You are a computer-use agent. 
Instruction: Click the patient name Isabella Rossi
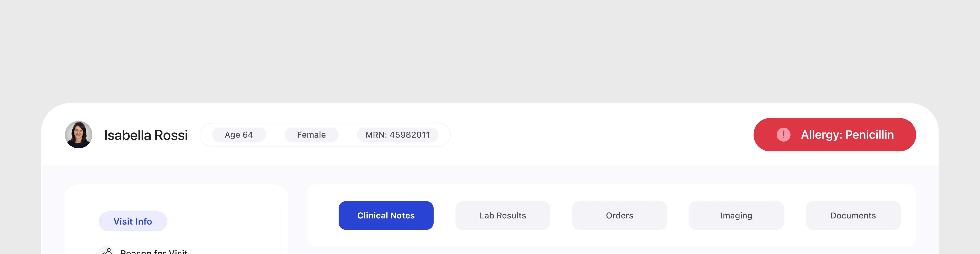[146, 135]
